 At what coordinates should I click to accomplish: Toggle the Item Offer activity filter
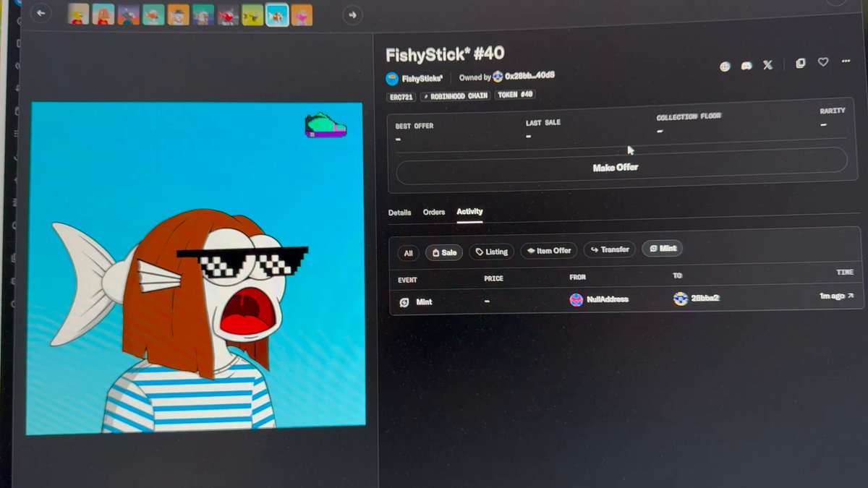[x=548, y=251]
